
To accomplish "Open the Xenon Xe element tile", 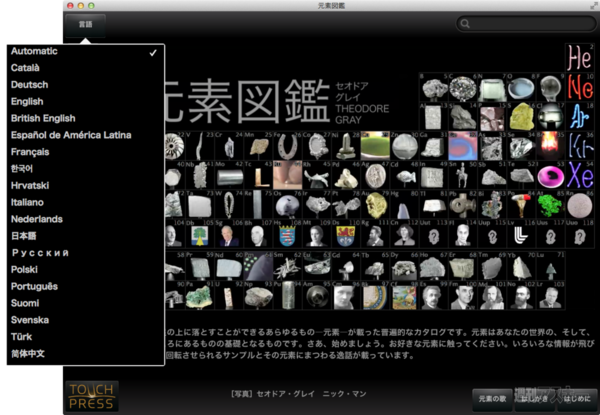I will coord(580,176).
